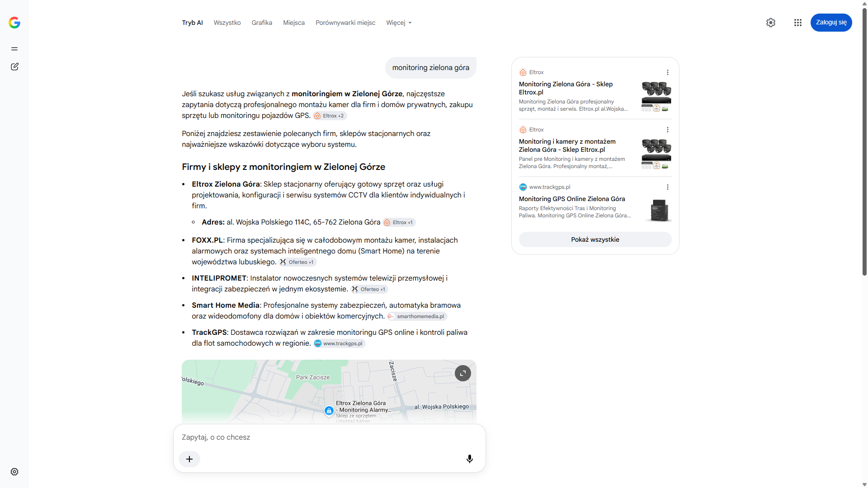
Task: Switch to Tryb AI tab
Action: tap(192, 23)
